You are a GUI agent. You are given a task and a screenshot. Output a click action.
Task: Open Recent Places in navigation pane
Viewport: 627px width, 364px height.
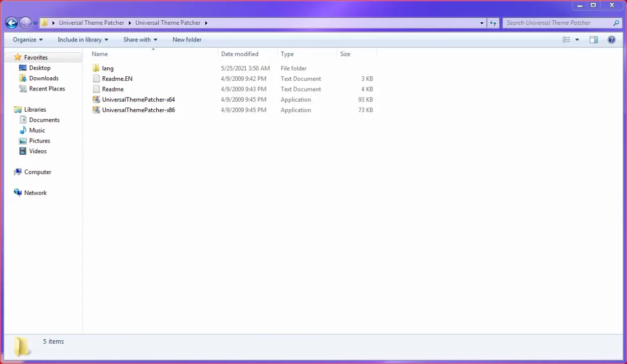click(x=47, y=88)
